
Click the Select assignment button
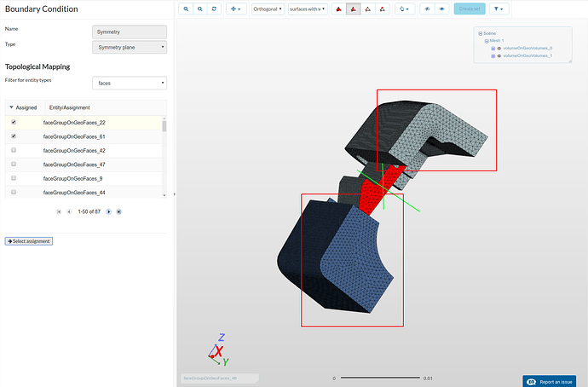[x=29, y=241]
